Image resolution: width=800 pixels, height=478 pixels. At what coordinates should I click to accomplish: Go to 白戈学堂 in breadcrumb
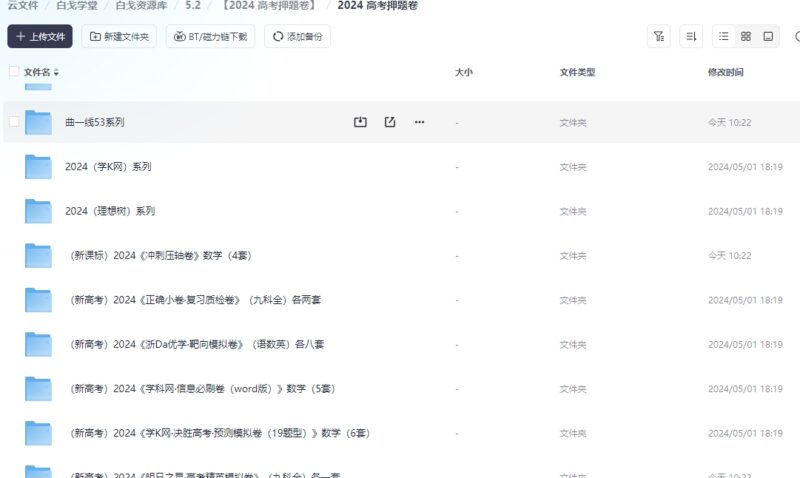click(77, 5)
